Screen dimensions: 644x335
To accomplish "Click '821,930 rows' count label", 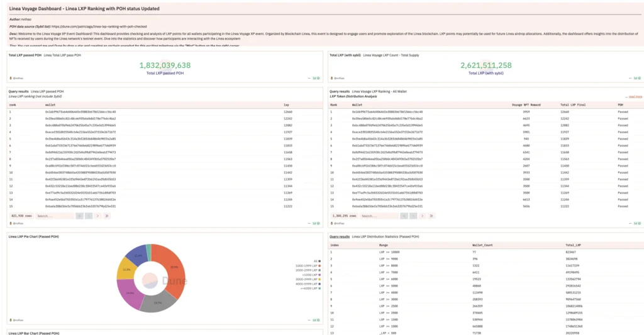I will (21, 216).
